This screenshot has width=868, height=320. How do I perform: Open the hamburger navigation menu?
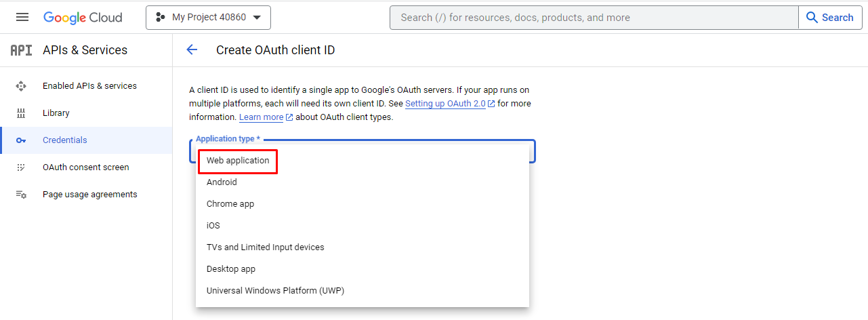click(22, 18)
